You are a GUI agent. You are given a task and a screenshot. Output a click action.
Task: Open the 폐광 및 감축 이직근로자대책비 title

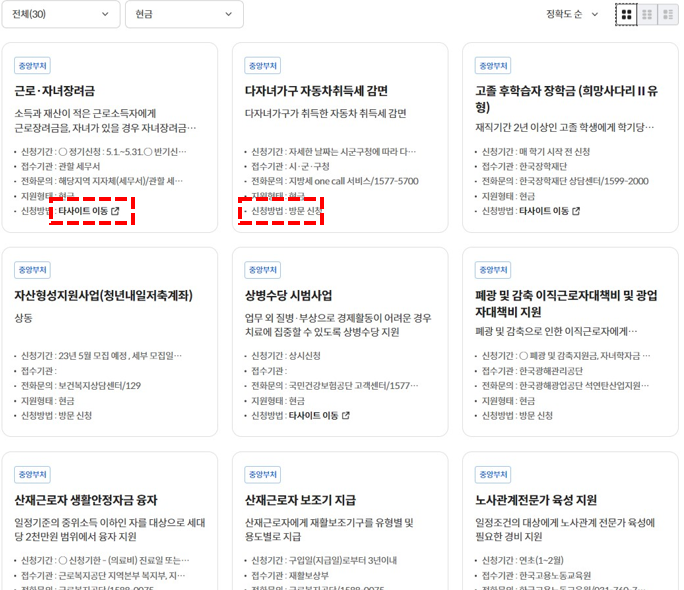click(x=566, y=304)
